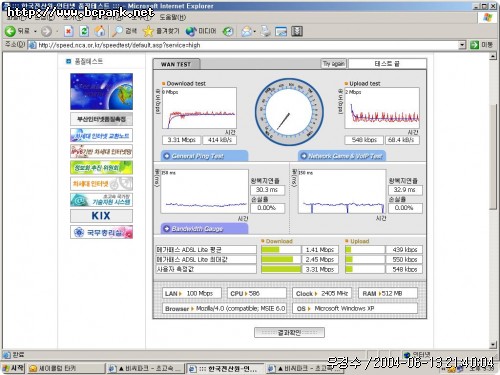Click the '테스트 끝' status box

pos(387,64)
